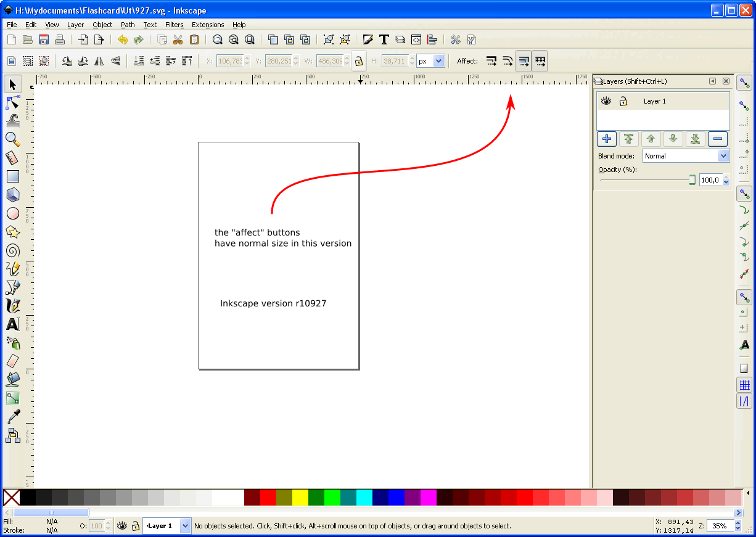Activate the Zoom tool
756x537 pixels.
[12, 139]
